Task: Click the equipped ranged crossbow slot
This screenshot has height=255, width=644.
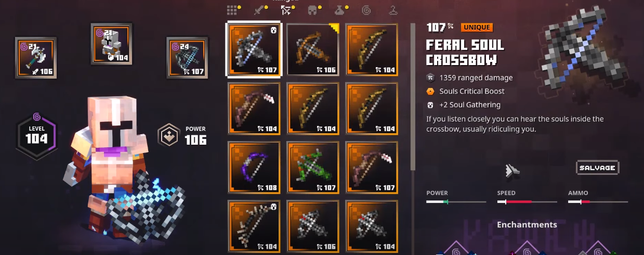Action: (x=187, y=57)
